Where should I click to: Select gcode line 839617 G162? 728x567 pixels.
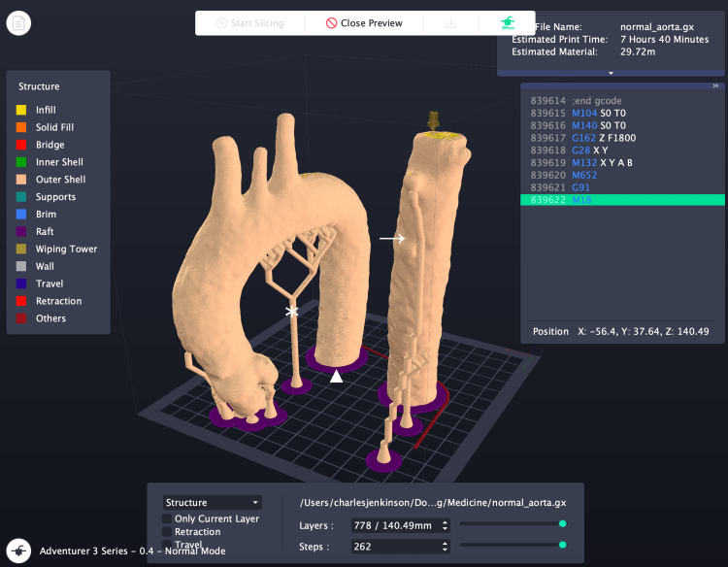(622, 138)
